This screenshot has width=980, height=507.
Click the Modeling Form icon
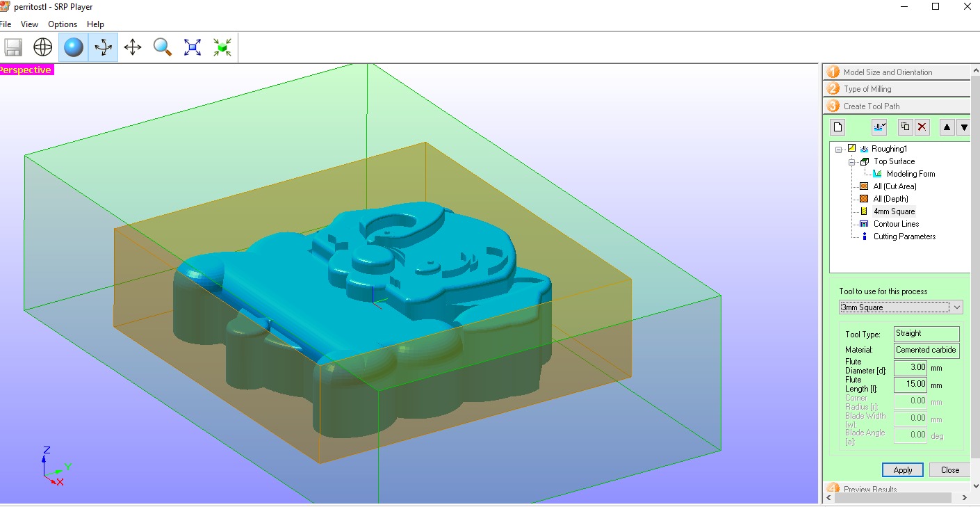pyautogui.click(x=877, y=174)
